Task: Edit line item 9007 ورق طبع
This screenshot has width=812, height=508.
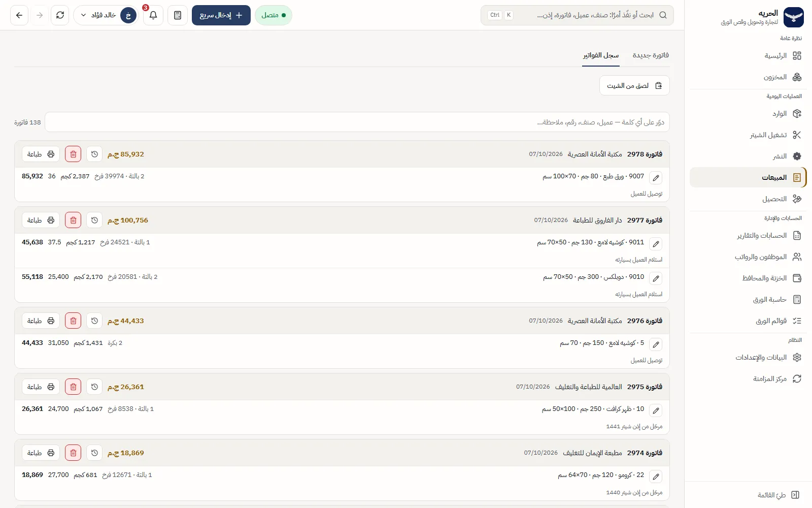Action: point(656,178)
